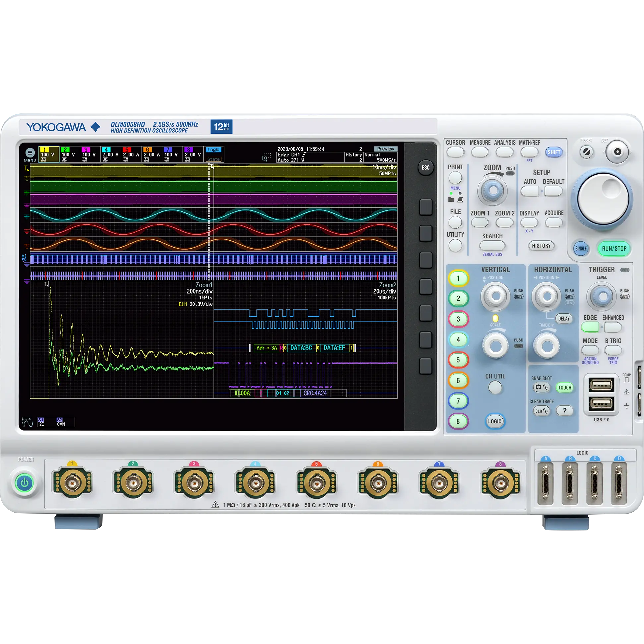Toggle channel 8 with the purple key
The height and width of the screenshot is (644, 644).
458,422
